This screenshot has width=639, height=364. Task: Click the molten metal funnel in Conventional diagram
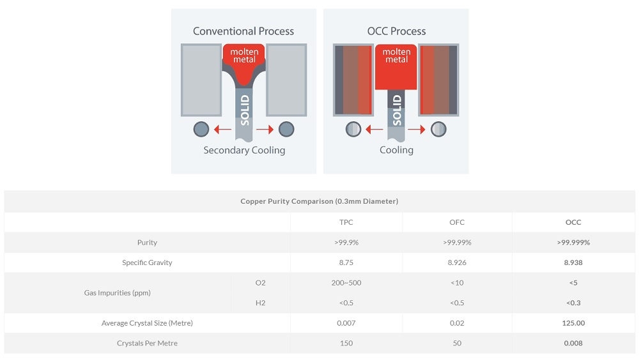tap(243, 63)
